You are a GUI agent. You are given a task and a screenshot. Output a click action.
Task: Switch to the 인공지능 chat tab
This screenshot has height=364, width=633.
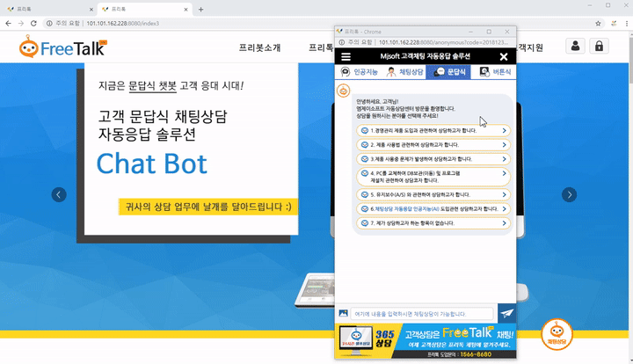pyautogui.click(x=359, y=72)
